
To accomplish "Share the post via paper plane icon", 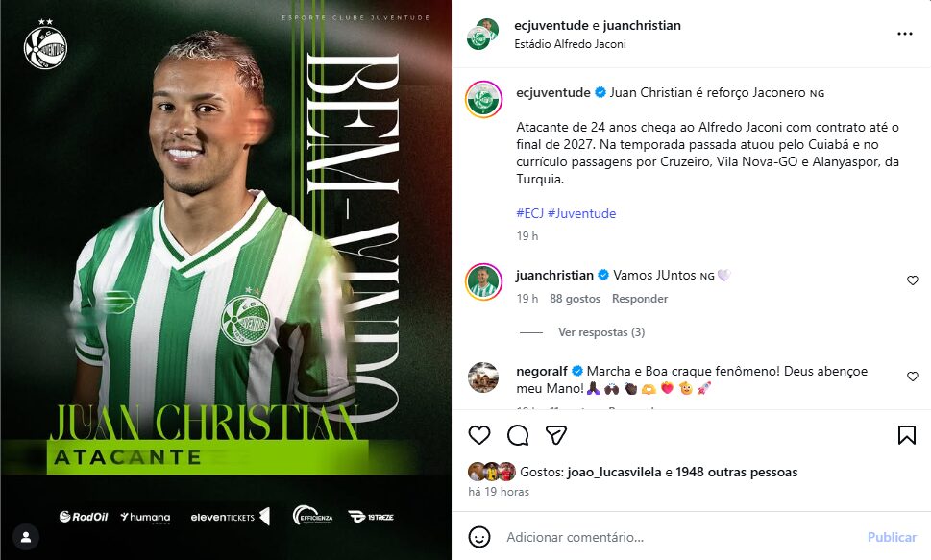I will coord(555,435).
